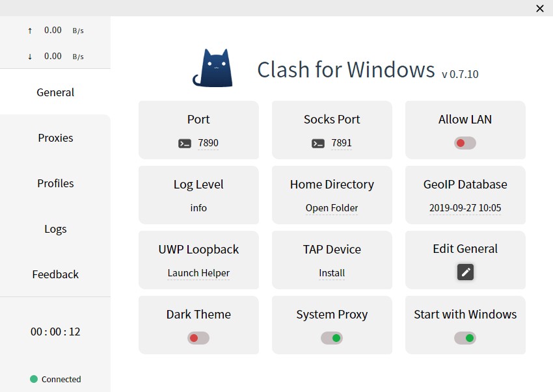Open the Feedback page

click(x=55, y=274)
